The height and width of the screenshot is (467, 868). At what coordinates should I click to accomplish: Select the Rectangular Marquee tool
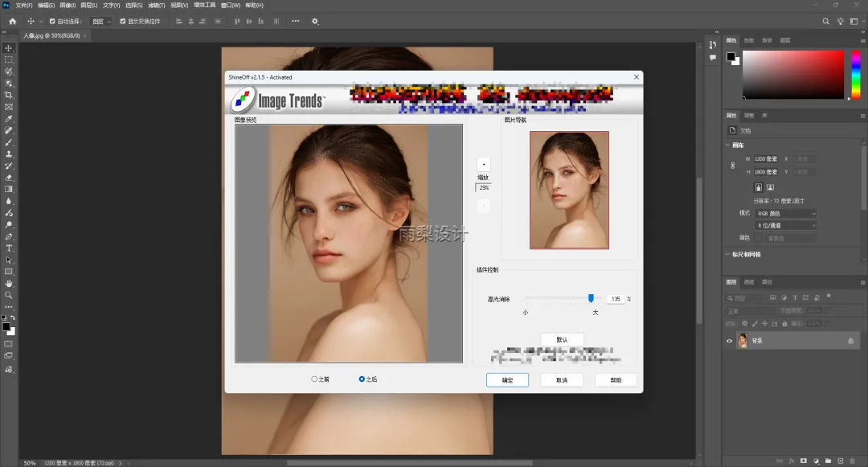click(x=9, y=59)
